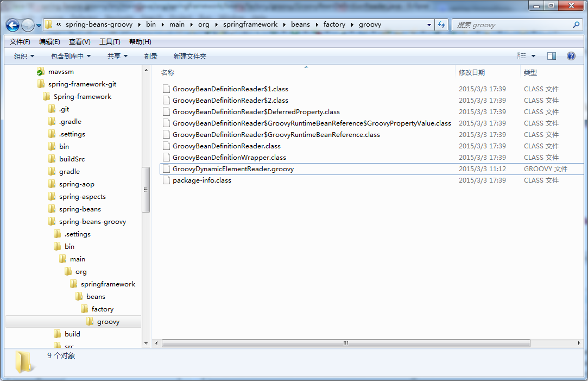Click the springframework breadcrumb segment
The height and width of the screenshot is (381, 588).
(250, 24)
